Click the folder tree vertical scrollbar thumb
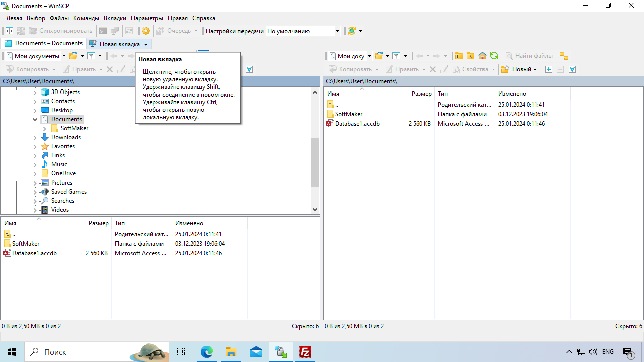Image resolution: width=644 pixels, height=362 pixels. tap(315, 162)
